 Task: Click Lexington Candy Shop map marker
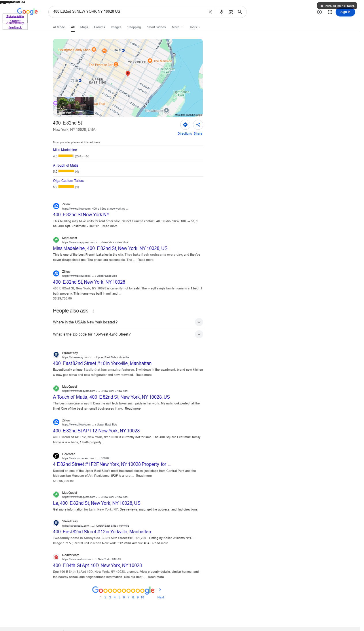[94, 50]
